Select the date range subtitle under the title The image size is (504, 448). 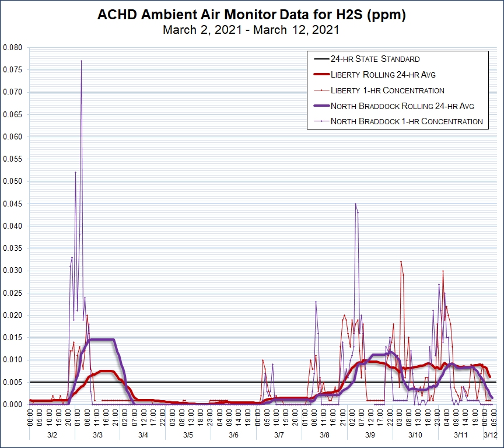pos(251,30)
